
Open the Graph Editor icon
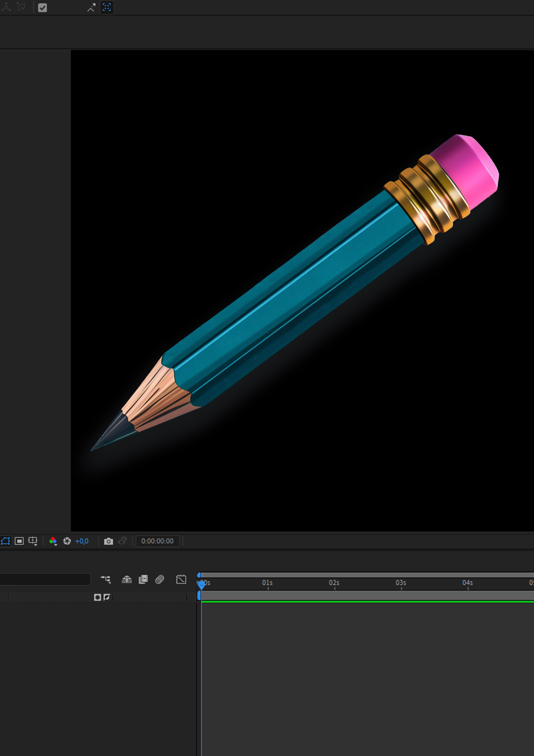click(x=181, y=579)
